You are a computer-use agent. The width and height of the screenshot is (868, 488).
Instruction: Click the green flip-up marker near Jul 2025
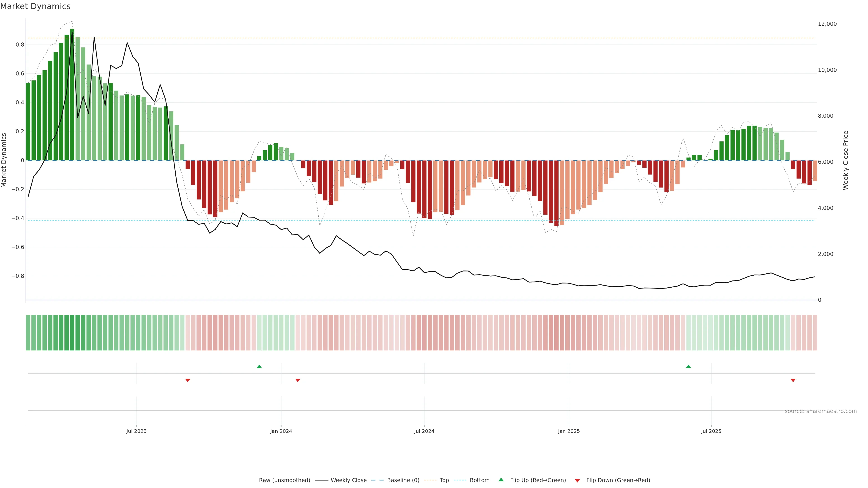(x=688, y=366)
